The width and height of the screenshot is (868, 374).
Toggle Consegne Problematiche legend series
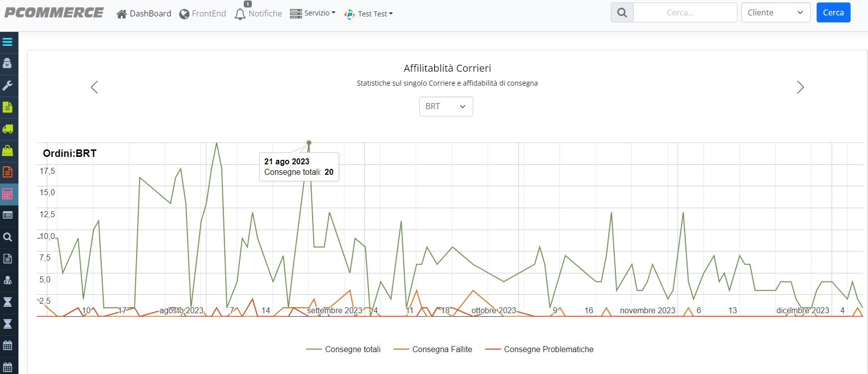tap(539, 349)
